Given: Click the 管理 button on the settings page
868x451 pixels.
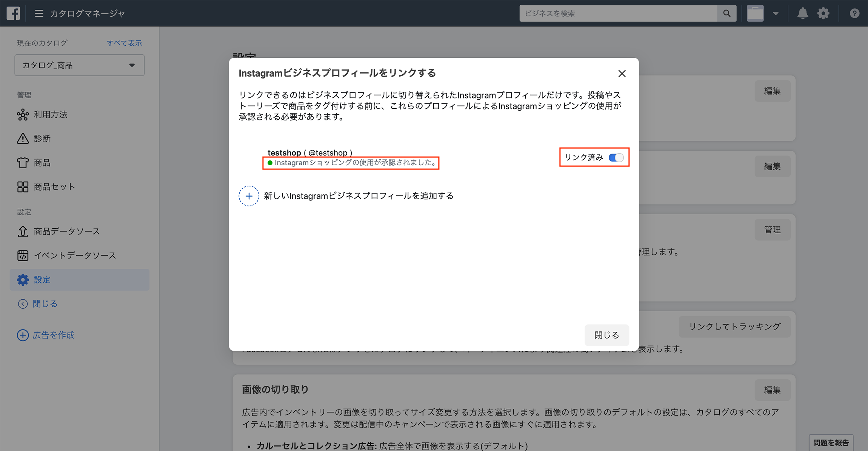Looking at the screenshot, I should point(772,229).
